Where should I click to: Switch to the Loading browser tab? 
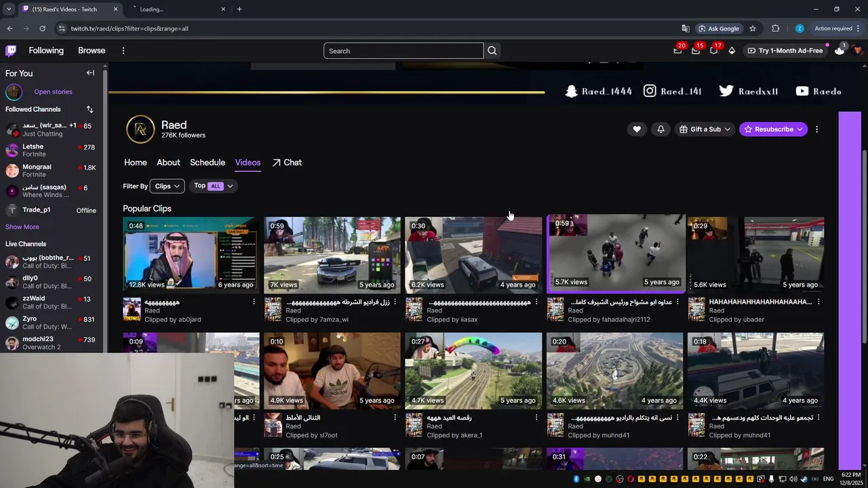(180, 9)
